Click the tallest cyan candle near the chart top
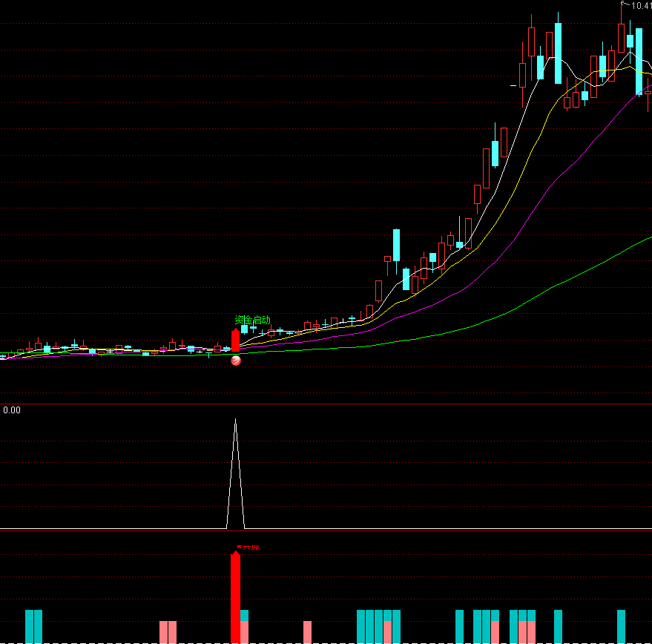 click(558, 53)
